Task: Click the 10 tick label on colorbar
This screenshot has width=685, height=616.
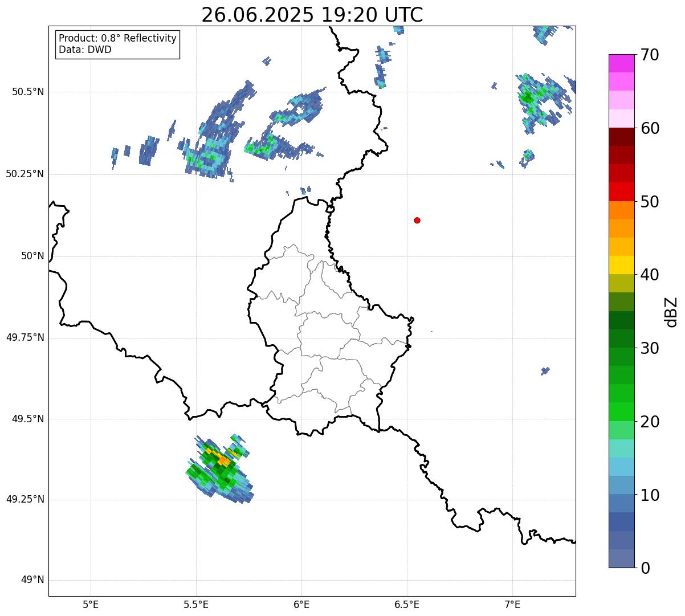Action: tap(649, 495)
